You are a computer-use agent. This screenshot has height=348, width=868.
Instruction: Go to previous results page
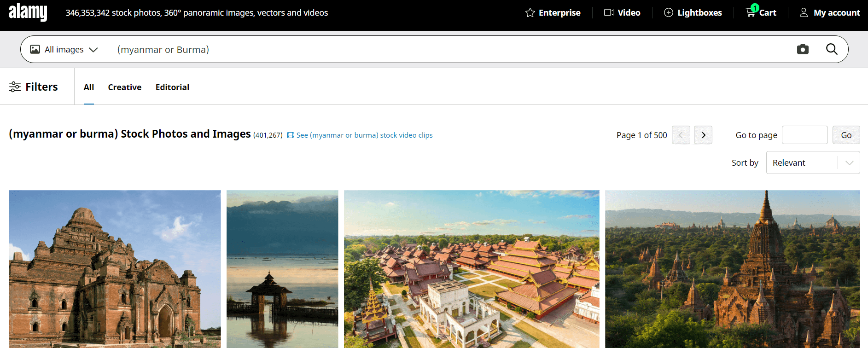pyautogui.click(x=681, y=135)
